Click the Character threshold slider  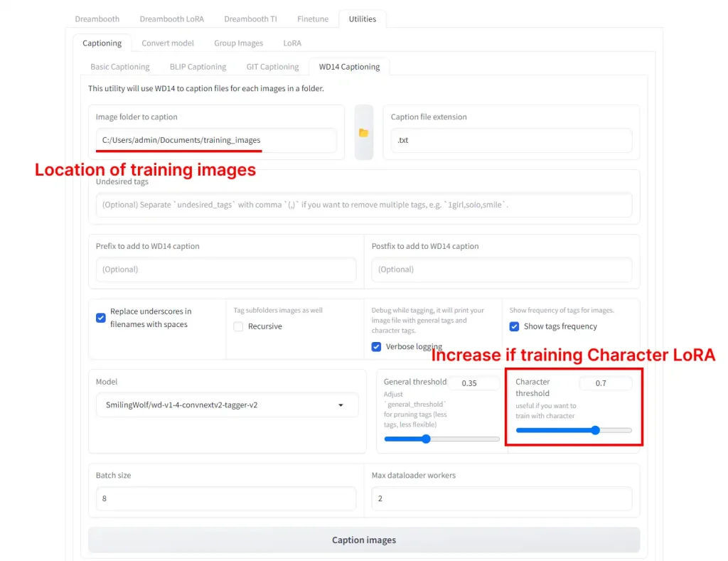(x=573, y=430)
